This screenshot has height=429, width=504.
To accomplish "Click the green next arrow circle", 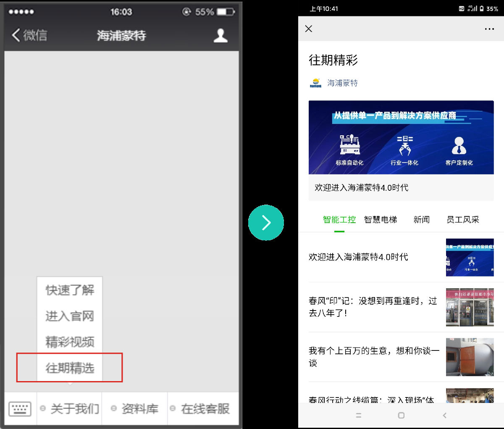I will [x=266, y=223].
